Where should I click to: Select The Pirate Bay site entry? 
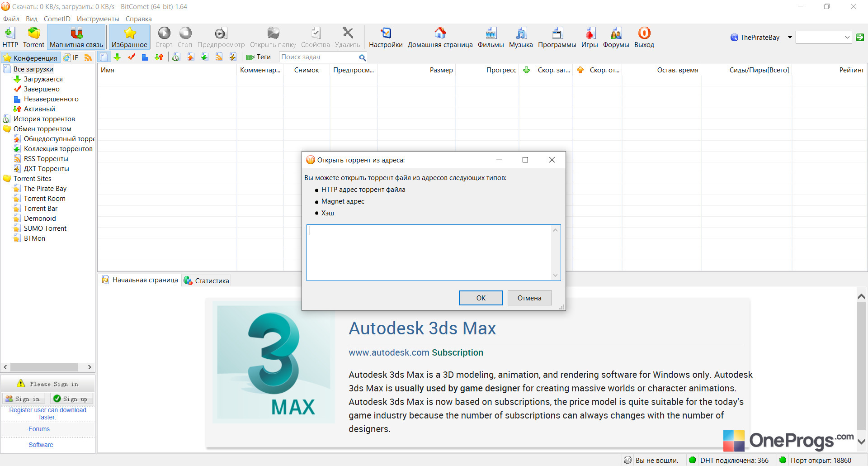coord(45,189)
